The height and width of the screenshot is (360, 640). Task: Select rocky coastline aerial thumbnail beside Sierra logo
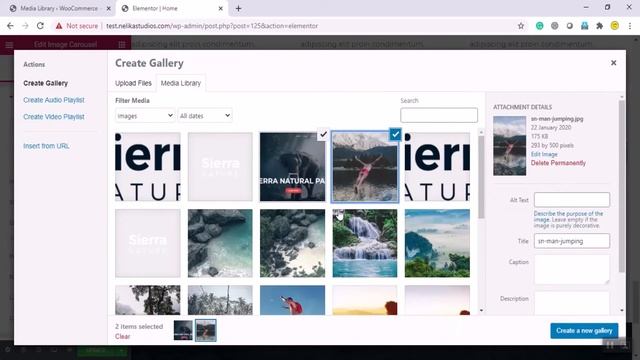point(220,243)
